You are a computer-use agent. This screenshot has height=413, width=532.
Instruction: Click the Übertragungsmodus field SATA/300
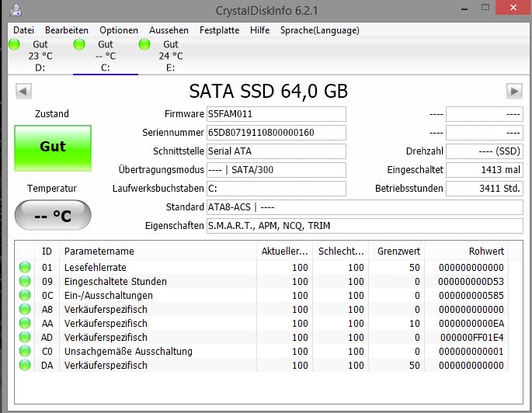coord(276,170)
